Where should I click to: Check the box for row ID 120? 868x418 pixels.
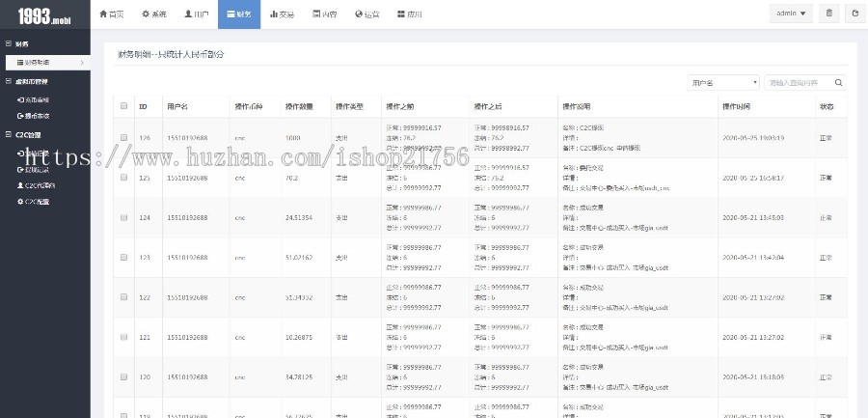[x=124, y=377]
